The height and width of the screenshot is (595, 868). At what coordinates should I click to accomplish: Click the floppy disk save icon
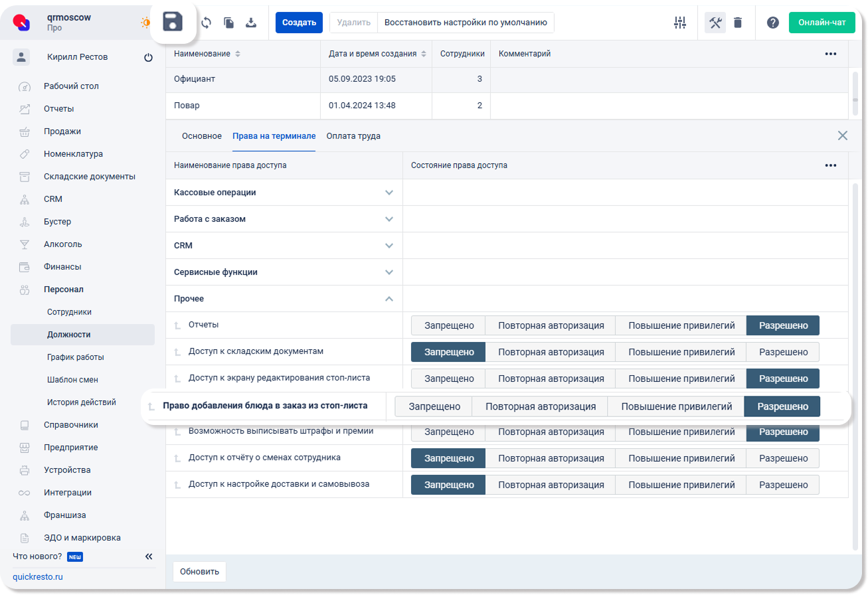[x=173, y=21]
